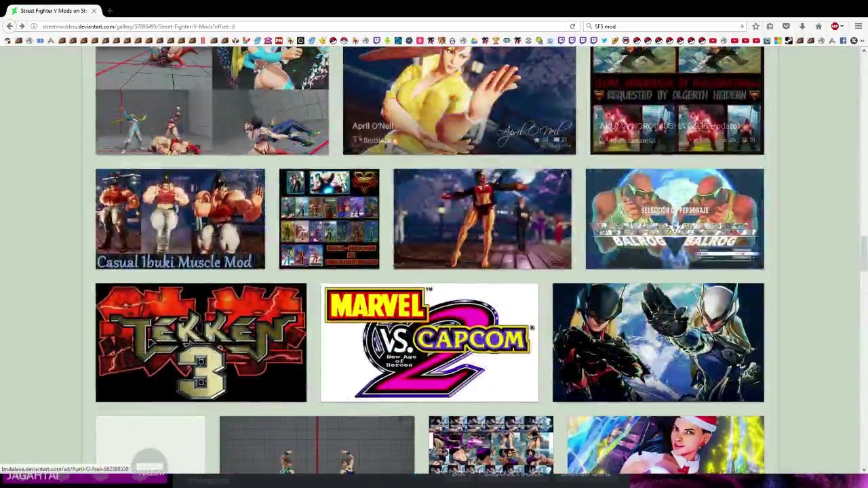
Task: Open the costume color grid thumbnail
Action: pyautogui.click(x=329, y=219)
